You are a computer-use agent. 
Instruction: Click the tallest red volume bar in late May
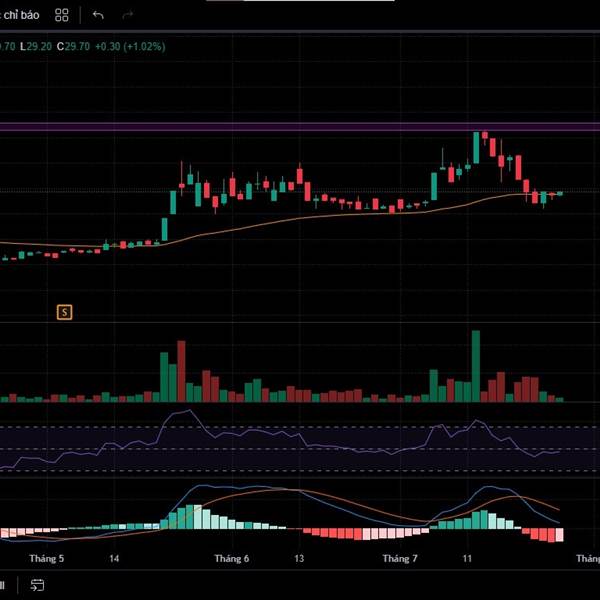coord(181,371)
